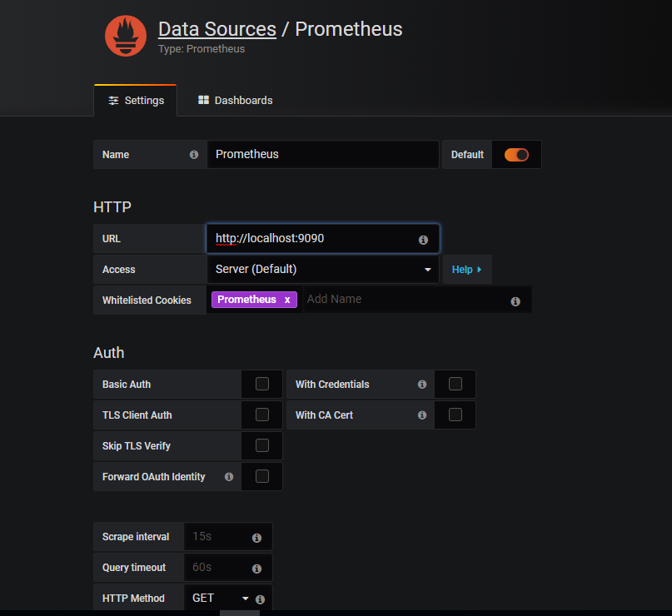This screenshot has width=672, height=616.
Task: Click the HTTP Method info icon
Action: tap(260, 599)
